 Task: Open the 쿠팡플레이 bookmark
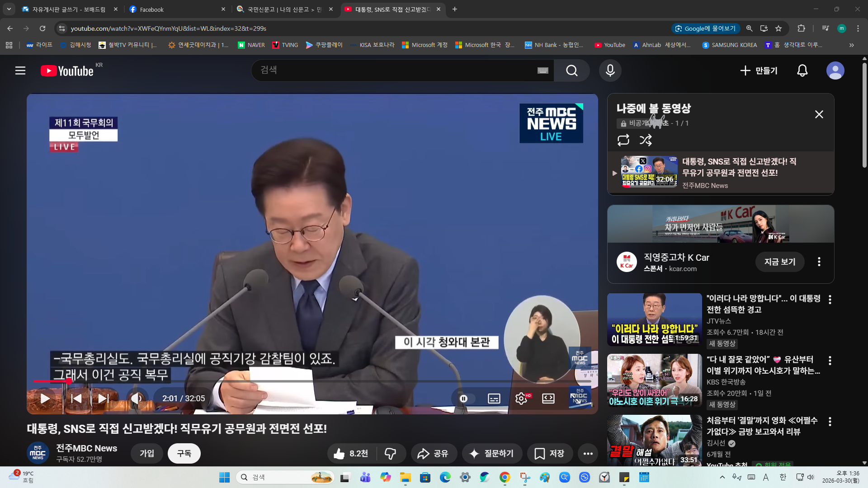(x=324, y=45)
